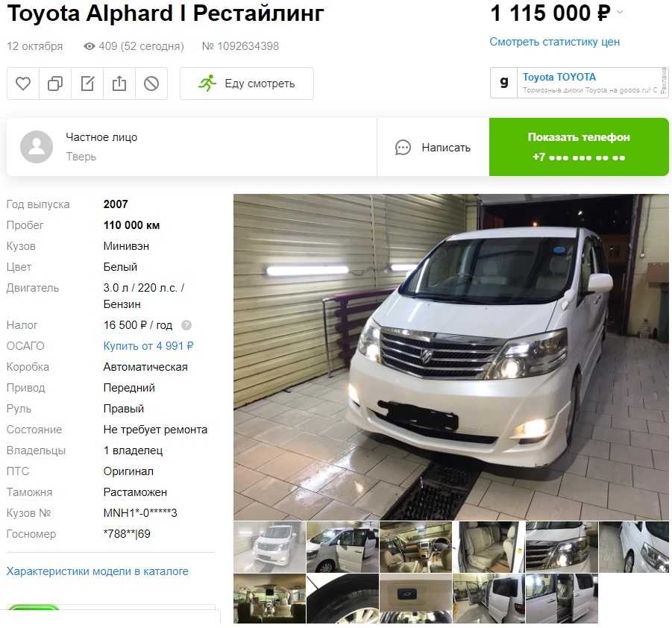Select the rear seat thumbnail

click(x=489, y=547)
